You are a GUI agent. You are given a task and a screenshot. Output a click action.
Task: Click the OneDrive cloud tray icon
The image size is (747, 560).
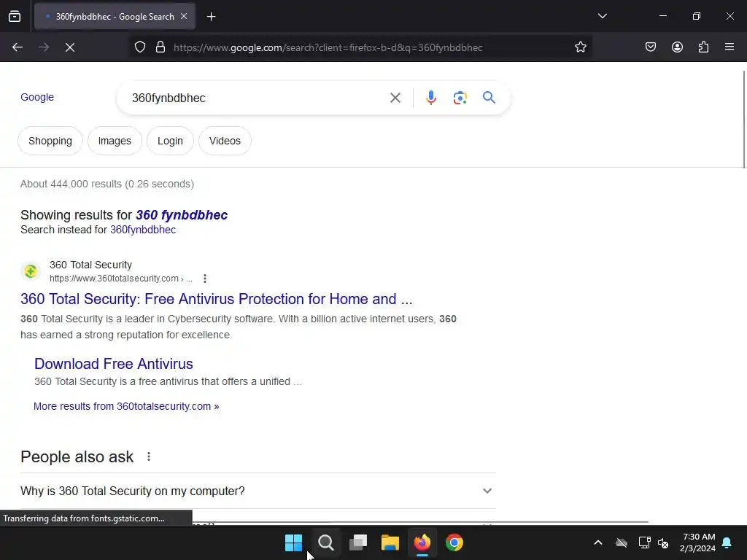coord(622,542)
